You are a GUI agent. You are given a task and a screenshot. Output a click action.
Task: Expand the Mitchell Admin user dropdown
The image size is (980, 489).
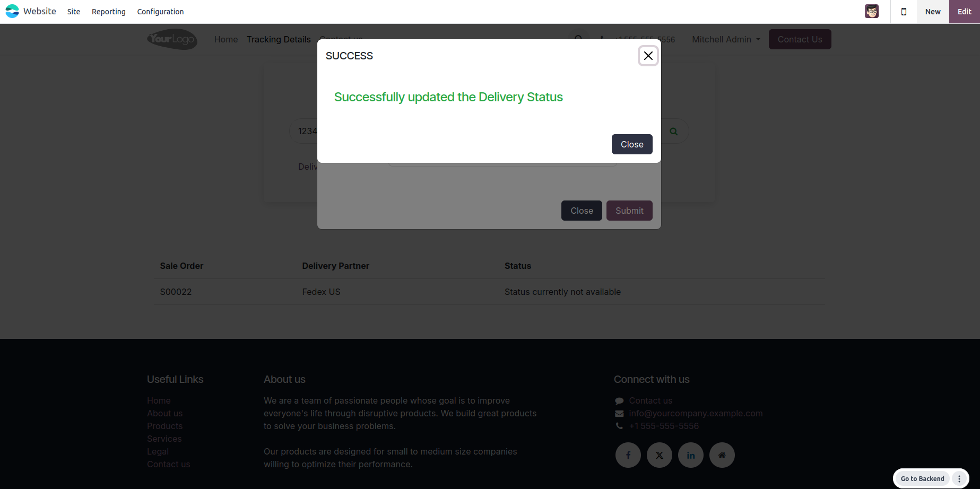pos(726,39)
